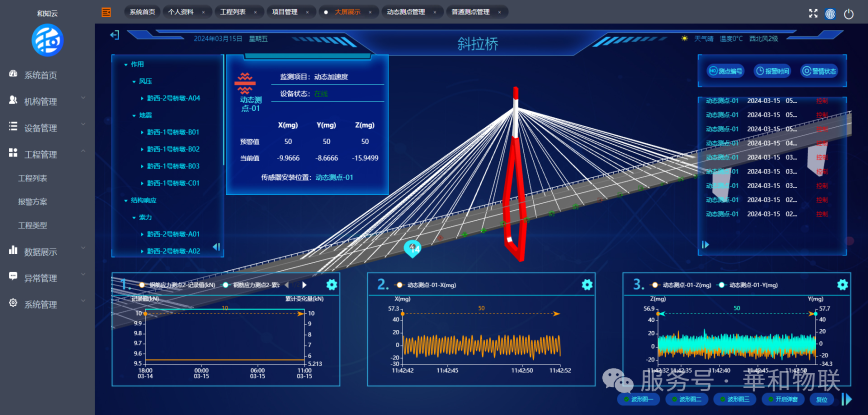Click the 工程管理 sidebar grid icon

tap(13, 153)
